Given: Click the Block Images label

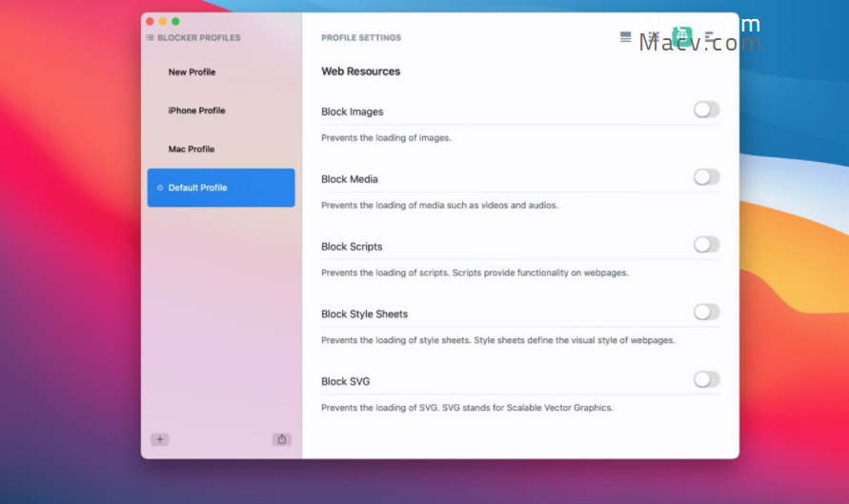Looking at the screenshot, I should pos(352,111).
